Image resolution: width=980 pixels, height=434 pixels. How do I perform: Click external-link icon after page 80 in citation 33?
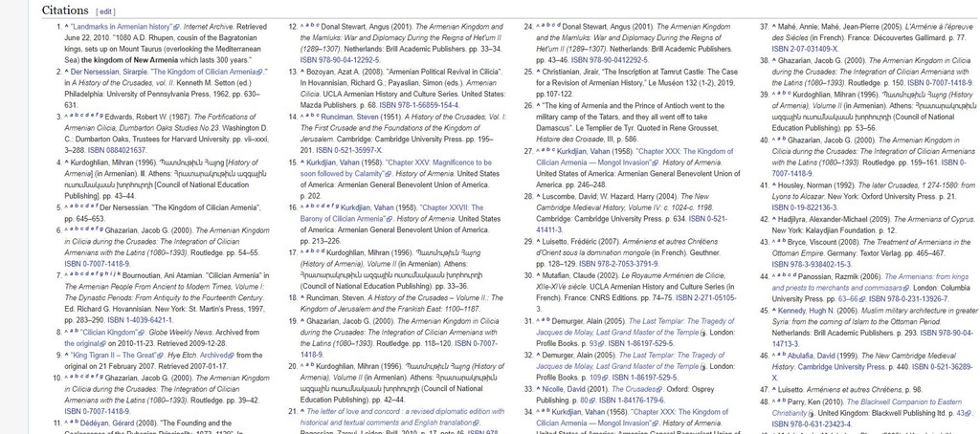[591, 401]
